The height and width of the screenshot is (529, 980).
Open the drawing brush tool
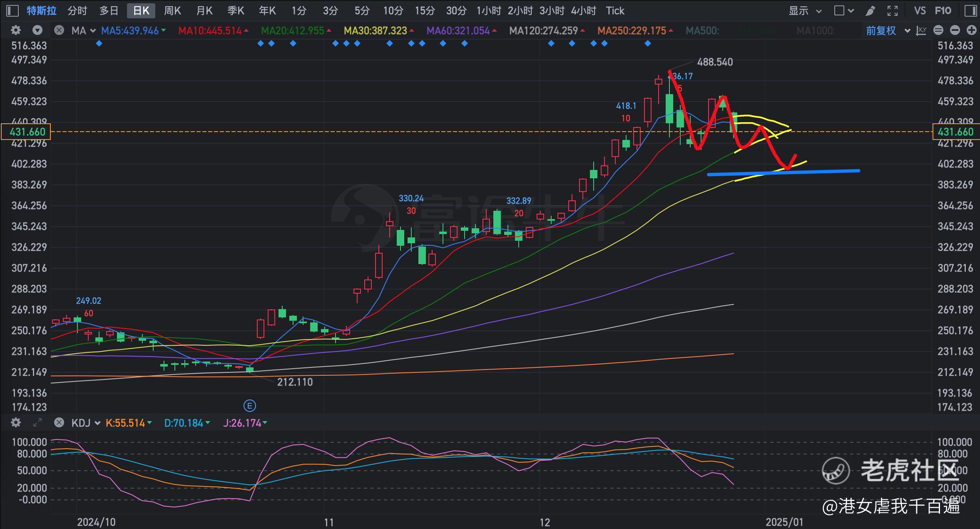[870, 11]
